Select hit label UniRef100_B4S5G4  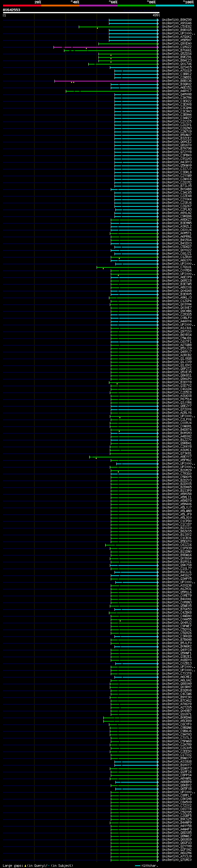(177, 240)
